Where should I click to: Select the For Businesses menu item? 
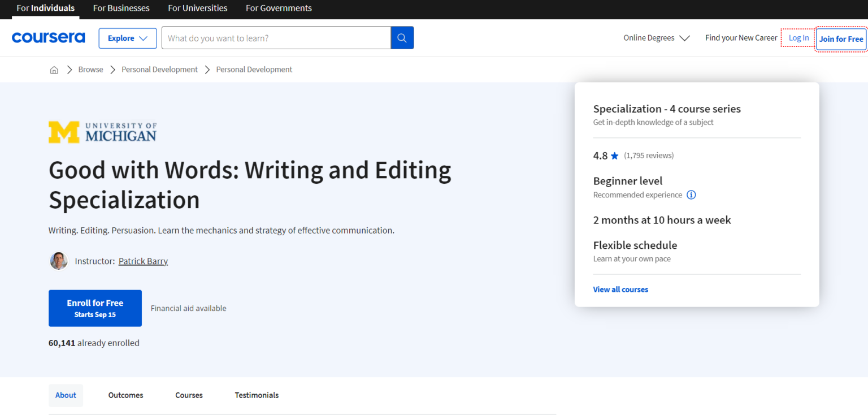coord(121,8)
